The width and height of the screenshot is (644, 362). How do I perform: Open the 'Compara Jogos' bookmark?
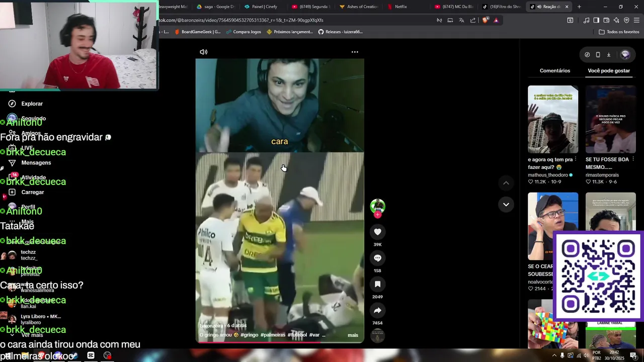pyautogui.click(x=244, y=32)
